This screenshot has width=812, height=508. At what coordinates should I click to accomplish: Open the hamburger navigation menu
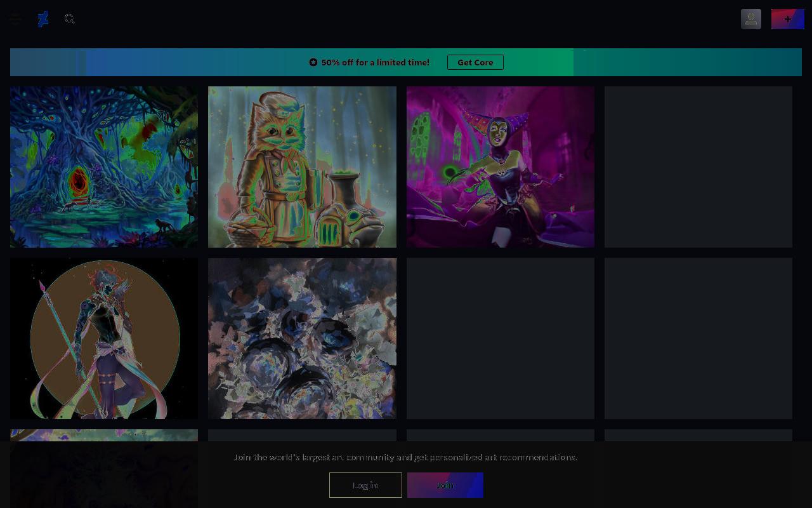point(16,19)
